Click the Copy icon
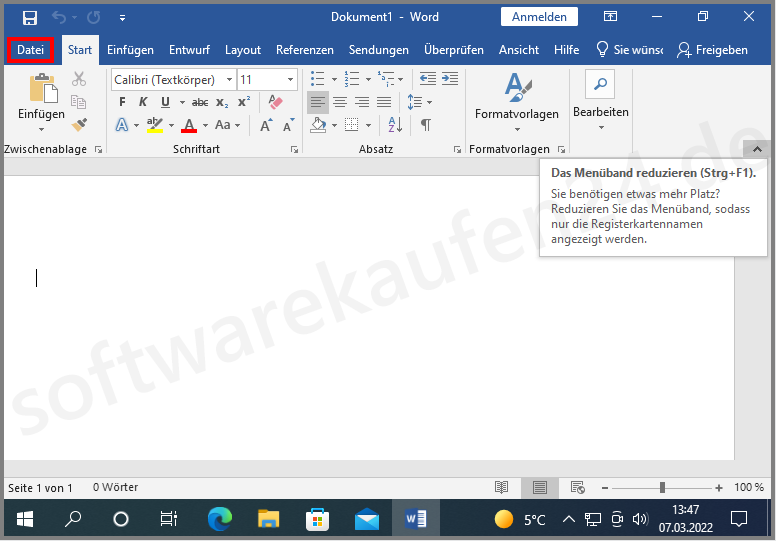This screenshot has height=541, width=776. (78, 102)
